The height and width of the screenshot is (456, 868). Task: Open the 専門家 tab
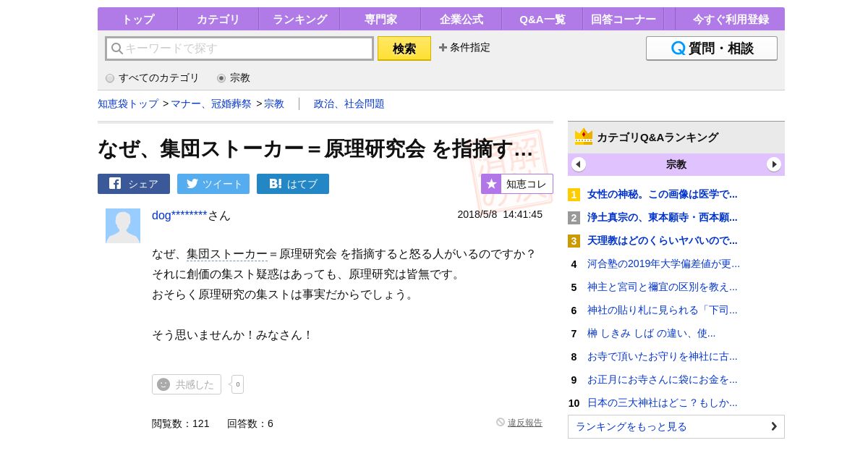tap(380, 19)
